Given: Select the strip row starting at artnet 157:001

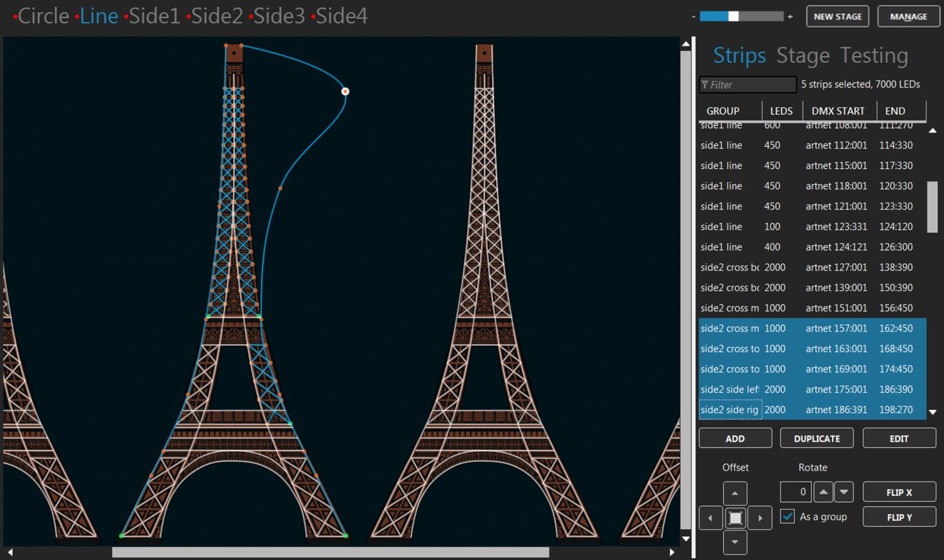Looking at the screenshot, I should (812, 328).
